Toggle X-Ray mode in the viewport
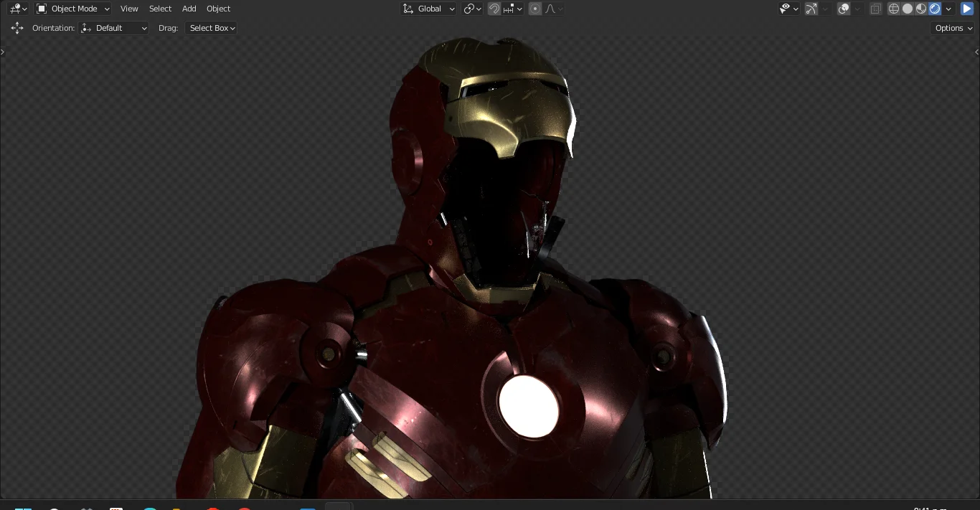The width and height of the screenshot is (980, 510). (x=875, y=9)
